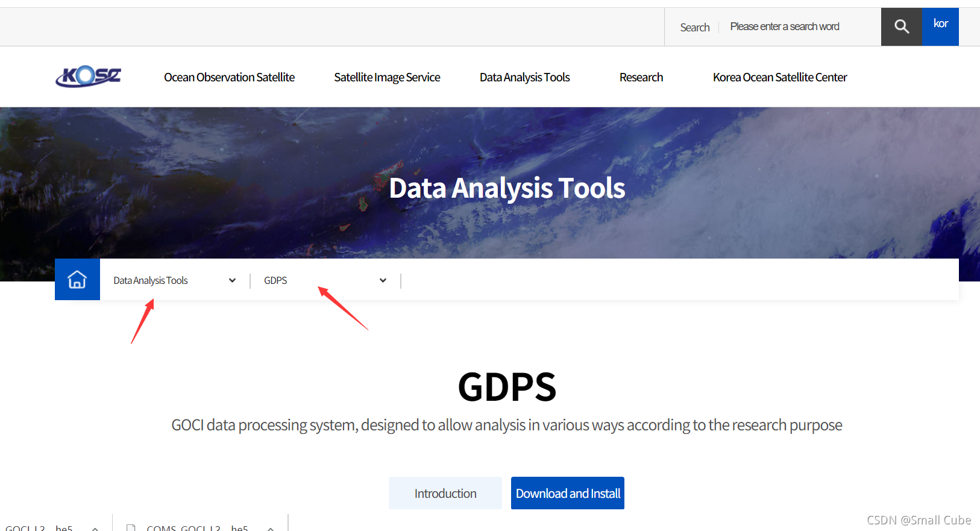The width and height of the screenshot is (980, 531).
Task: Click the KOSC logo
Action: pyautogui.click(x=89, y=77)
